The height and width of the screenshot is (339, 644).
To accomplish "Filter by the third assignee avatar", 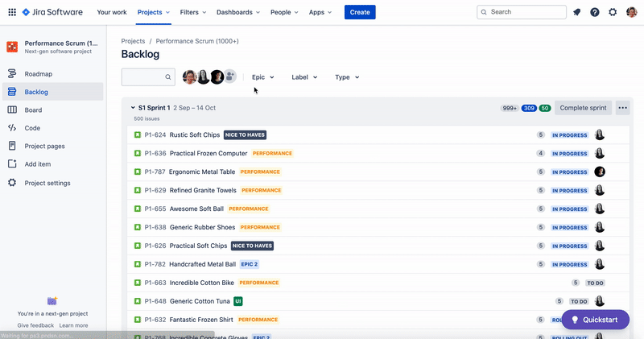I will tap(217, 76).
